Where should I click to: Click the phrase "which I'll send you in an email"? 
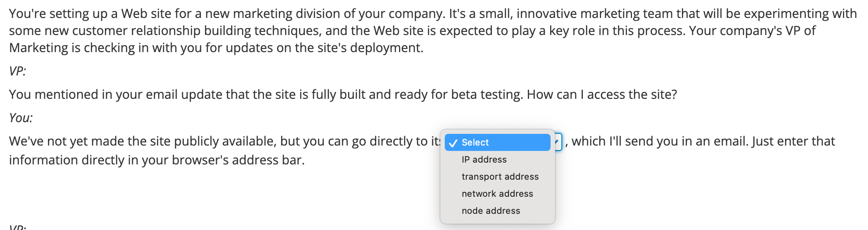(x=660, y=141)
